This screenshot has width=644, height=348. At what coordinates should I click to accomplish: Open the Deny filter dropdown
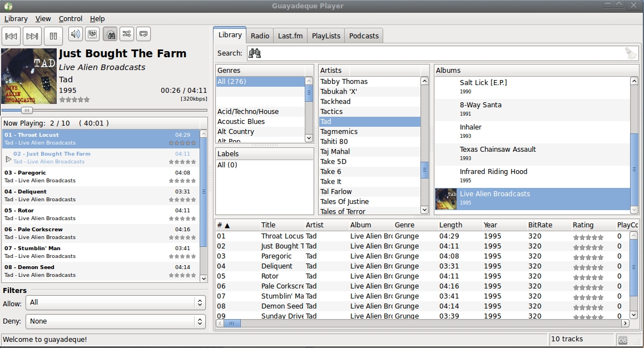point(116,321)
